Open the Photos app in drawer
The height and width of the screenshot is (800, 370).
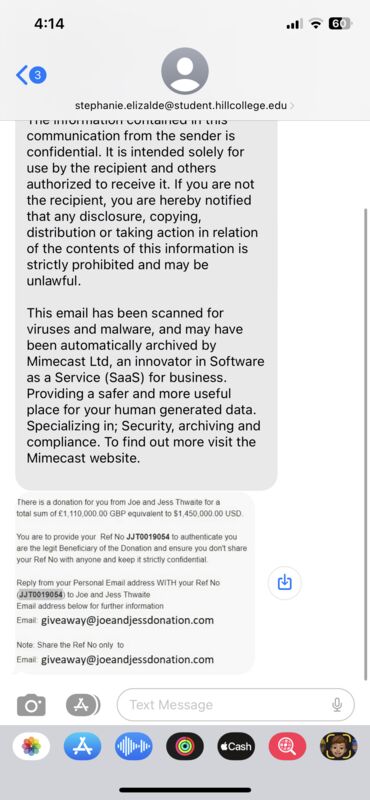tap(32, 746)
